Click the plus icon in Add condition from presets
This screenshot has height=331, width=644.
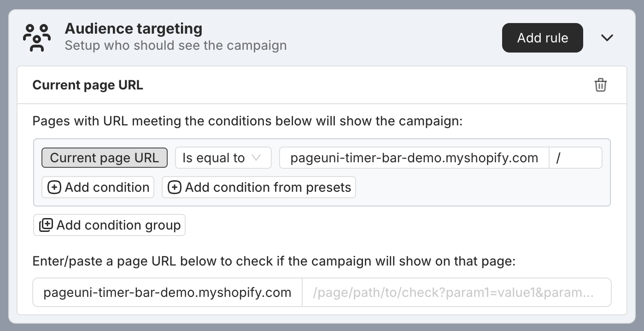175,187
